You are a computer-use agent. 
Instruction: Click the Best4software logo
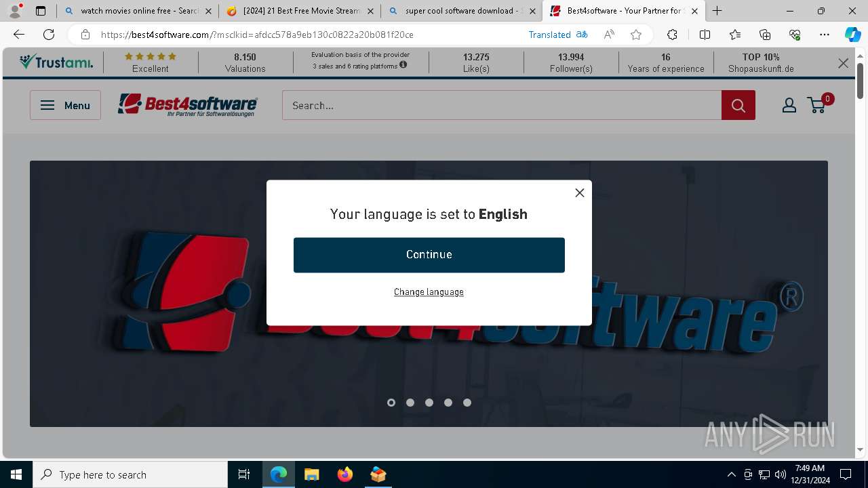[187, 105]
